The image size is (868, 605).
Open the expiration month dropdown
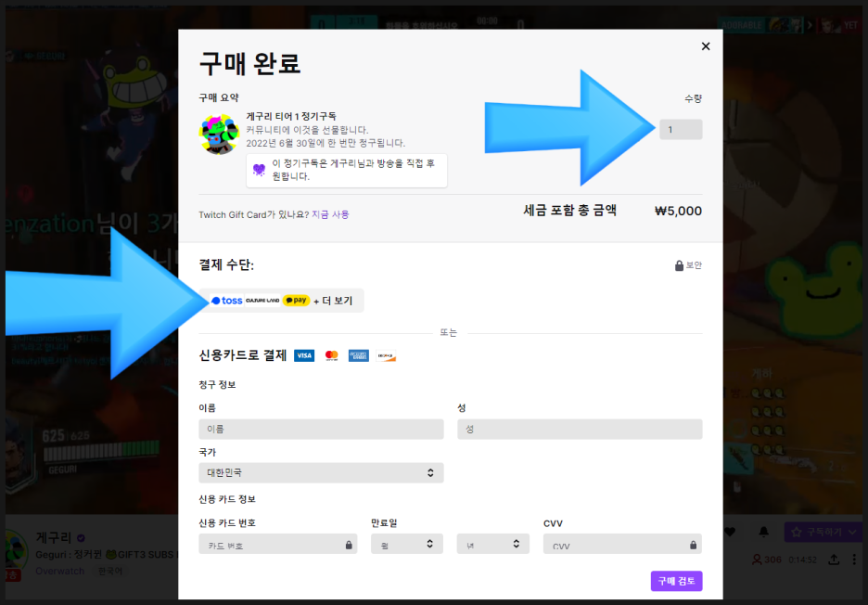point(407,544)
